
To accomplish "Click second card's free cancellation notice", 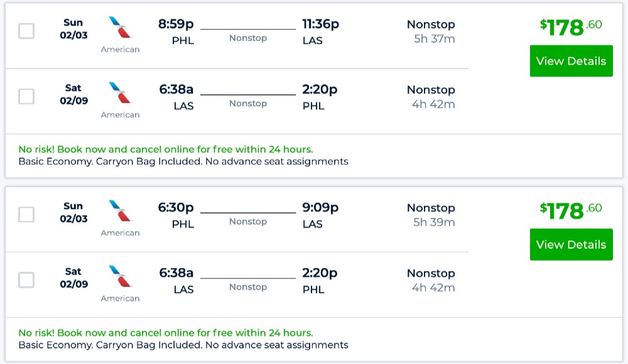I will coord(166,333).
